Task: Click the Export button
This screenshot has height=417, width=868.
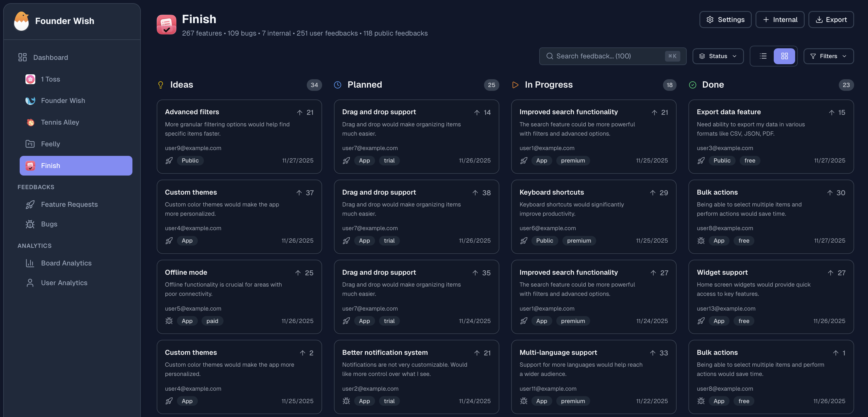Action: point(831,20)
